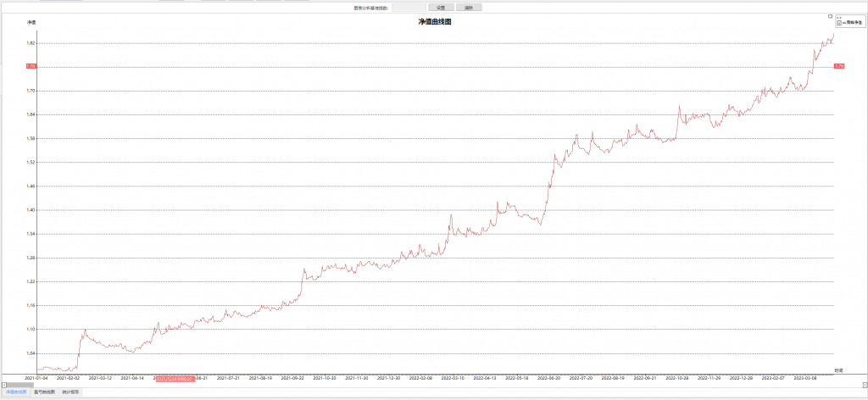The width and height of the screenshot is (868, 400).
Task: Click the legend drag handle dots
Action: [839, 17]
